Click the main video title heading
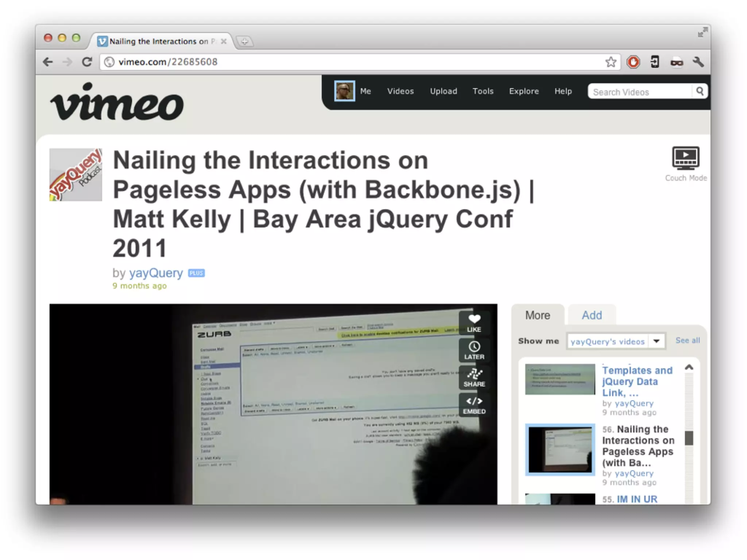The width and height of the screenshot is (747, 560). click(323, 204)
